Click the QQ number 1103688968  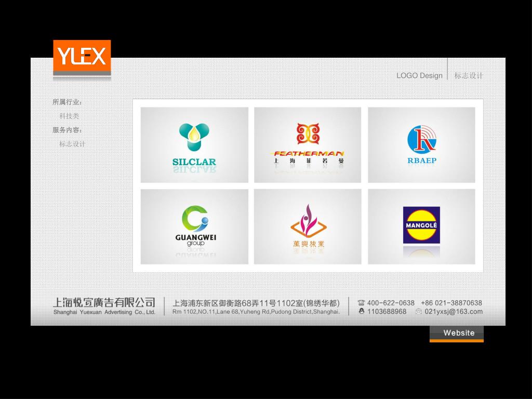point(387,312)
